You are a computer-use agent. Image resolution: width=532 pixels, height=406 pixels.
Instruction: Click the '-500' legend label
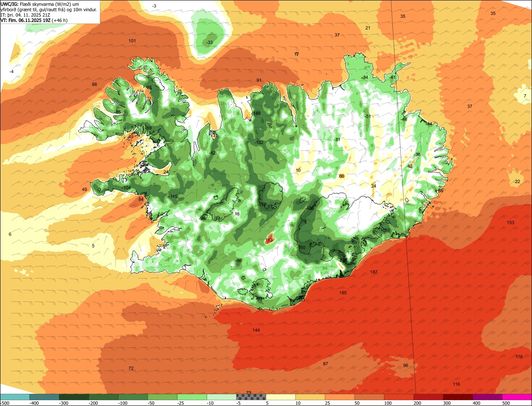click(5, 403)
